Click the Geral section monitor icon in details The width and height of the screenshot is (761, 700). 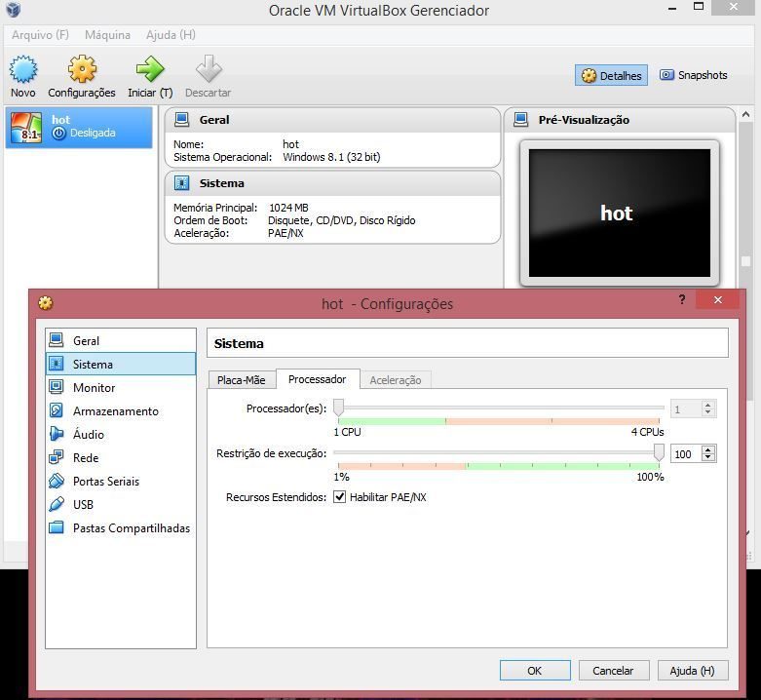click(x=181, y=119)
